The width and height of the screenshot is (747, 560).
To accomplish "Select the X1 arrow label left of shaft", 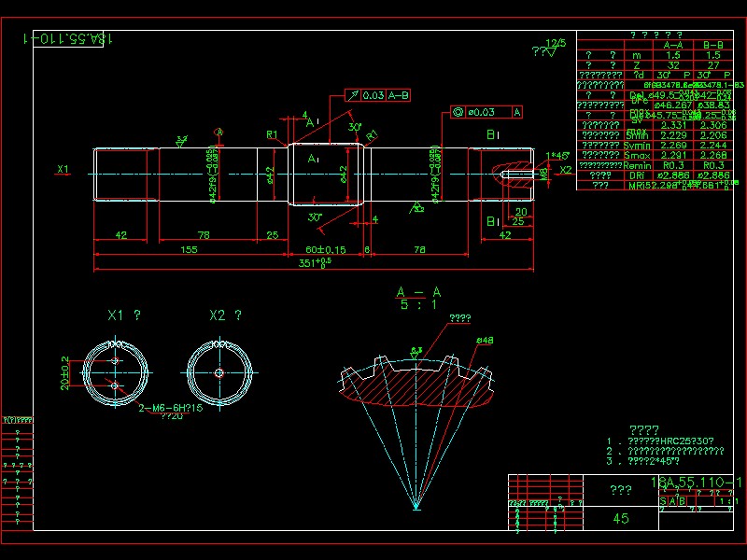I will coord(63,169).
